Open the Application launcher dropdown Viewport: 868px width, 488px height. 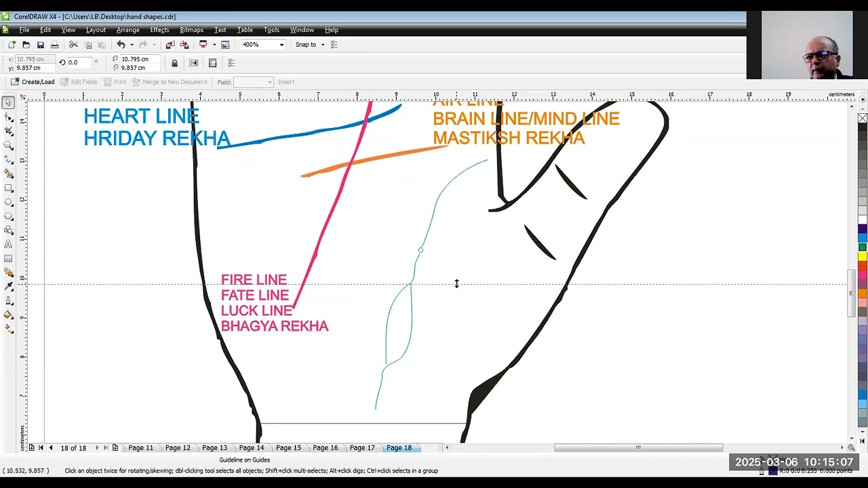(214, 45)
